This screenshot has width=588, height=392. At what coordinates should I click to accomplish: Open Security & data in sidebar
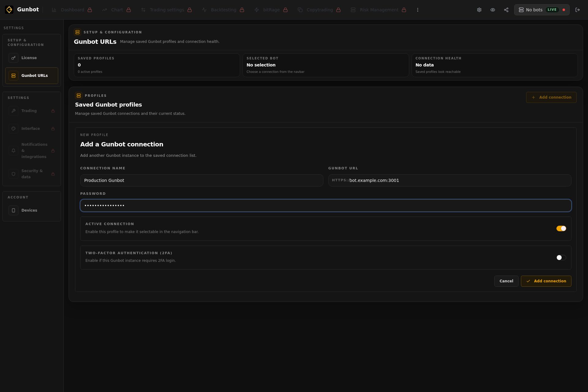[x=32, y=174]
